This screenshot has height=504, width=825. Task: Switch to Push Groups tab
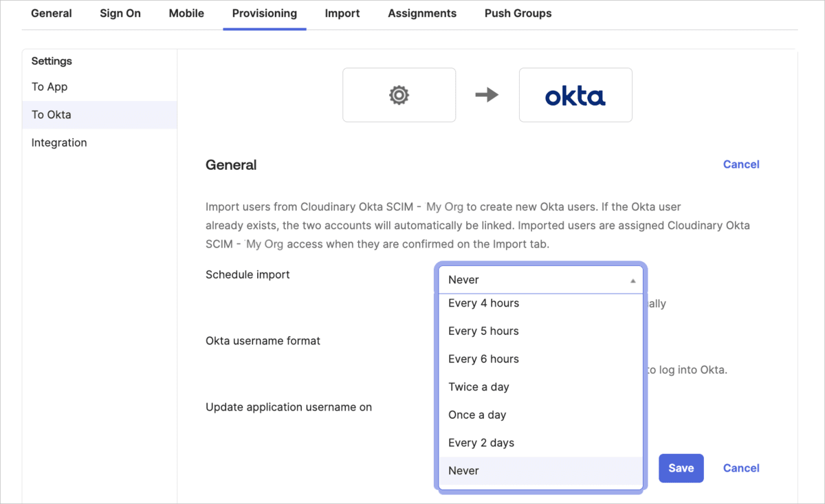point(518,13)
